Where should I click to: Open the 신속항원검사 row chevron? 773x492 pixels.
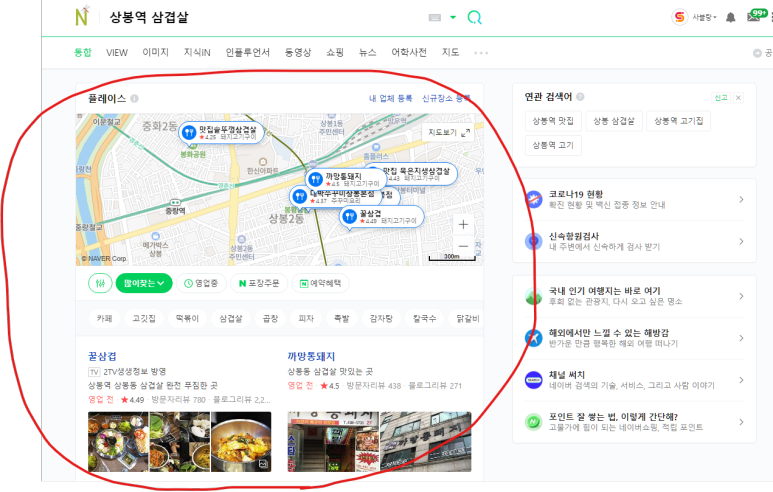741,241
